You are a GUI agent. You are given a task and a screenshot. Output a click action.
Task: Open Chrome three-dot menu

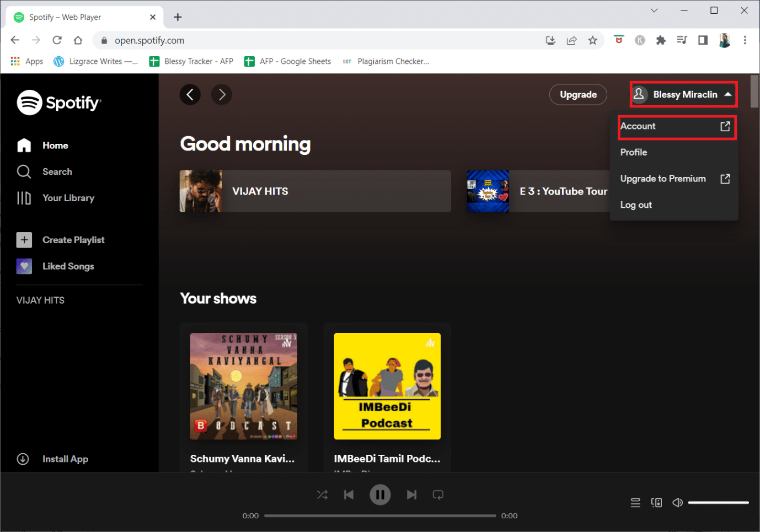745,40
